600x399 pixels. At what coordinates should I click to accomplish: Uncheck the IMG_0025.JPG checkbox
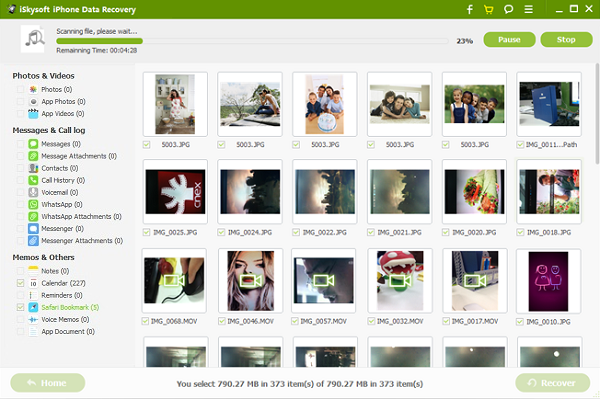[x=146, y=232]
